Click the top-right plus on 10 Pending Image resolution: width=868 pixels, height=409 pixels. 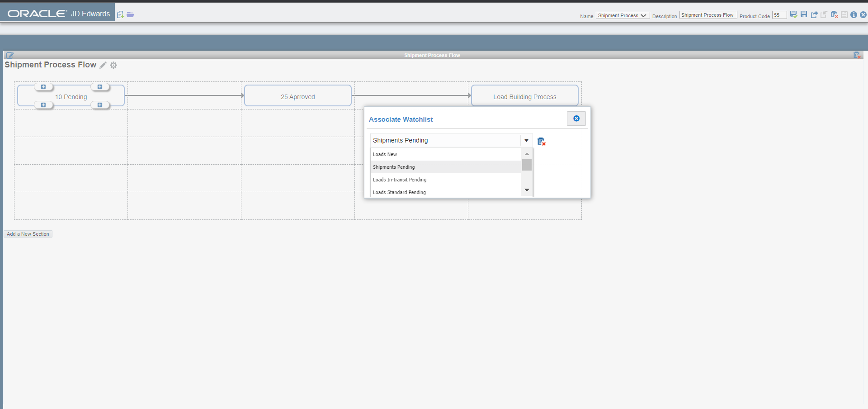coord(100,87)
